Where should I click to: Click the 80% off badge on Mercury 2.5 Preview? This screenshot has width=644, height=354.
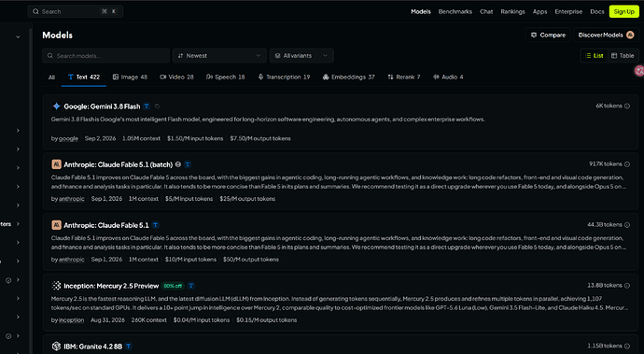point(173,286)
